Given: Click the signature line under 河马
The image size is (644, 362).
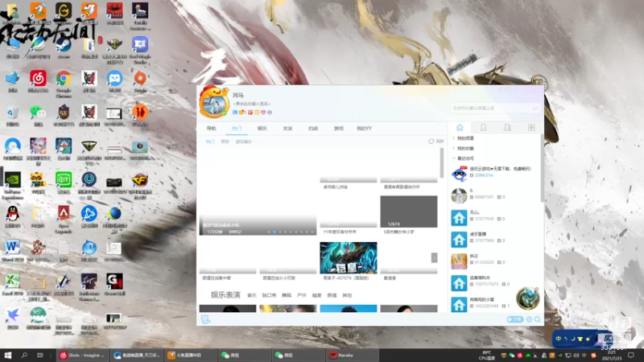Looking at the screenshot, I should (251, 104).
